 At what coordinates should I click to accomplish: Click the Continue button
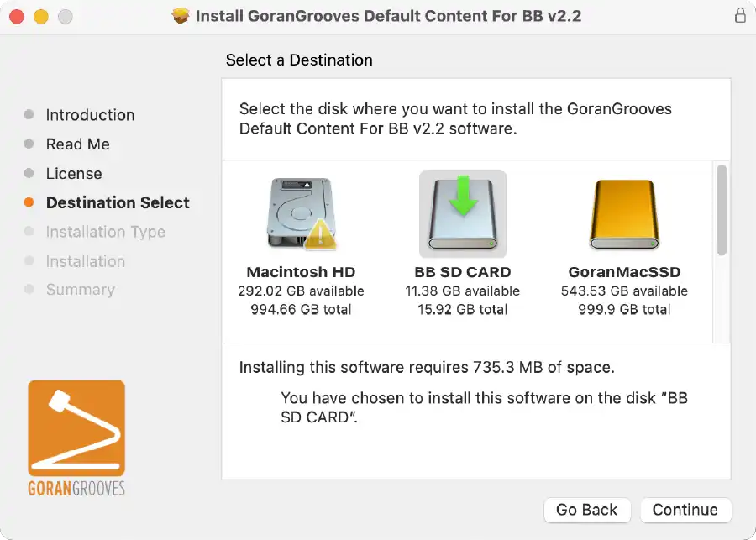(x=685, y=510)
